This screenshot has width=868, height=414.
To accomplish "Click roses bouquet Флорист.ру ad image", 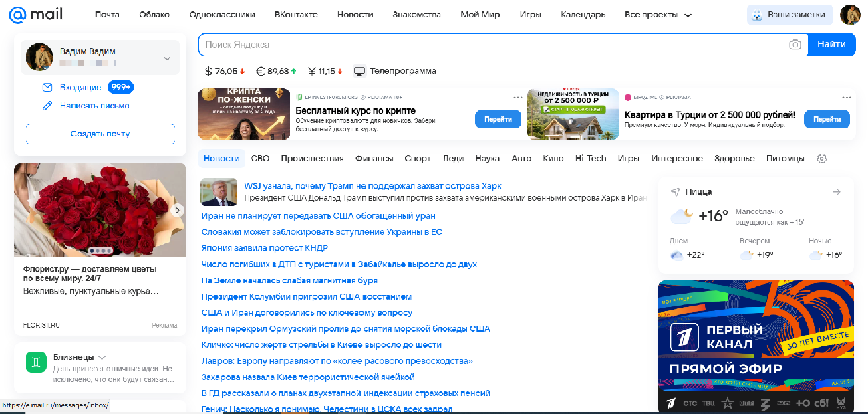I will pyautogui.click(x=100, y=210).
